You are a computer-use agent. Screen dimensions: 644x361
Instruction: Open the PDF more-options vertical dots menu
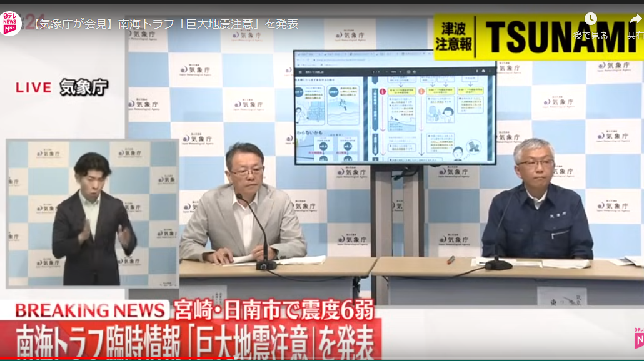pos(490,71)
